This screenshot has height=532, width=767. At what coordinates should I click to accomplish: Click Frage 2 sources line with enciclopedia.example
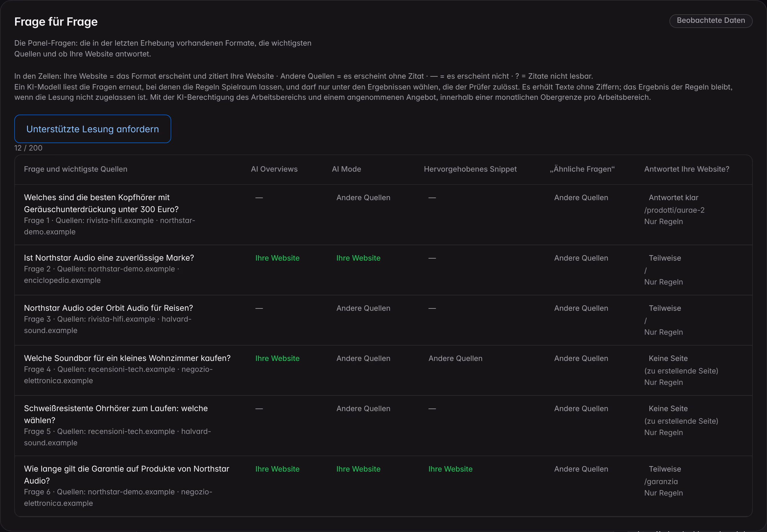click(x=101, y=275)
